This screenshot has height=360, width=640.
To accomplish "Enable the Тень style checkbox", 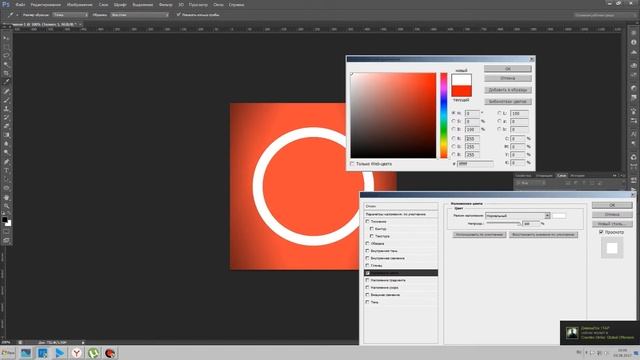I will click(x=367, y=302).
